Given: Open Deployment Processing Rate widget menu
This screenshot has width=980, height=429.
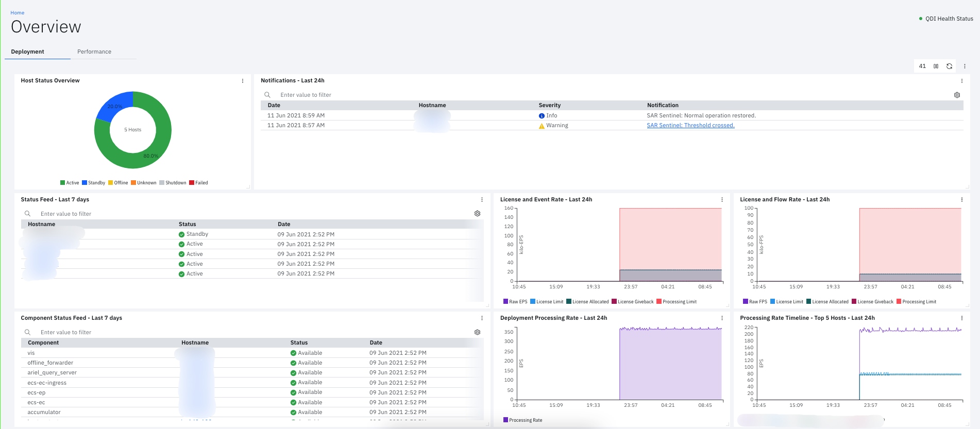Looking at the screenshot, I should [722, 318].
